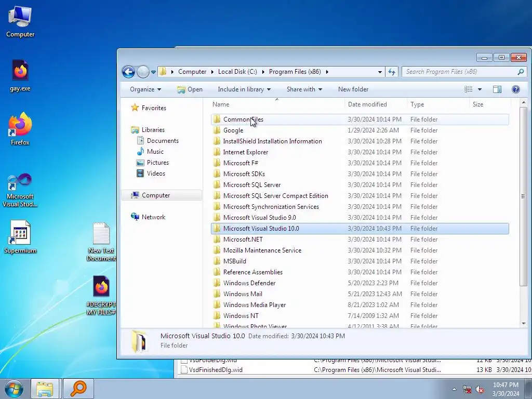Launch the Firefox desktop shortcut
Viewport: 532px width, 399px height.
(20, 129)
